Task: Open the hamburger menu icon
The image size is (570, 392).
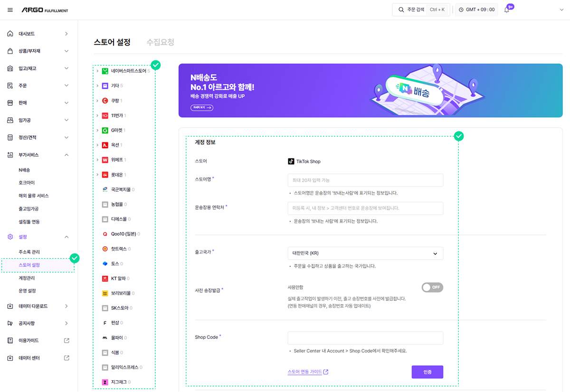Action: point(10,10)
